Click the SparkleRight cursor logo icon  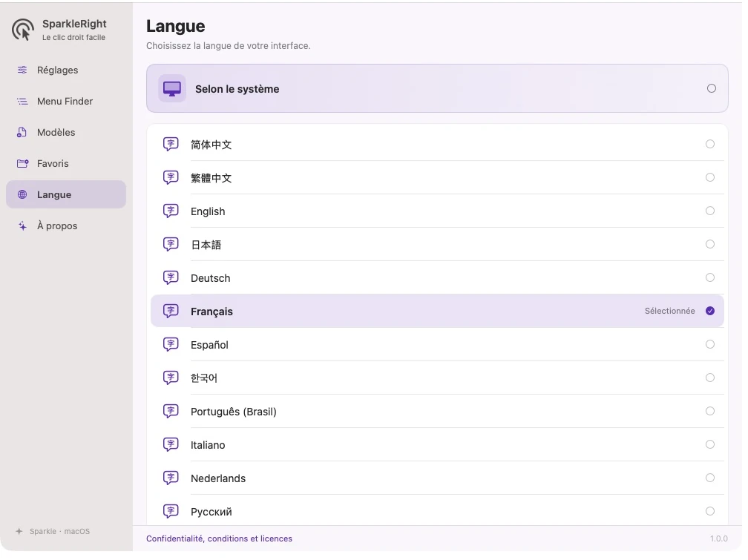23,30
